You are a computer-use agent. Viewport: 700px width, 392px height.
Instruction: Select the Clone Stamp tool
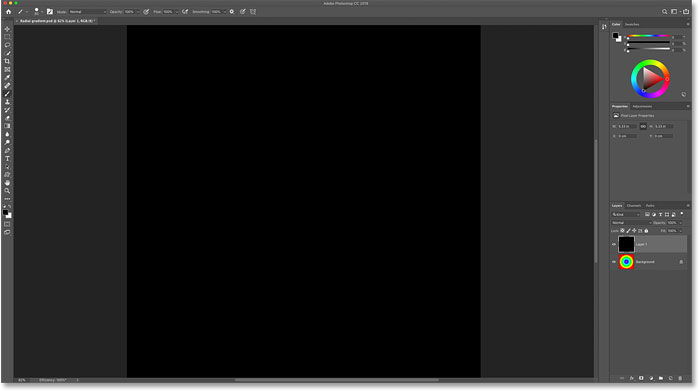coord(7,102)
